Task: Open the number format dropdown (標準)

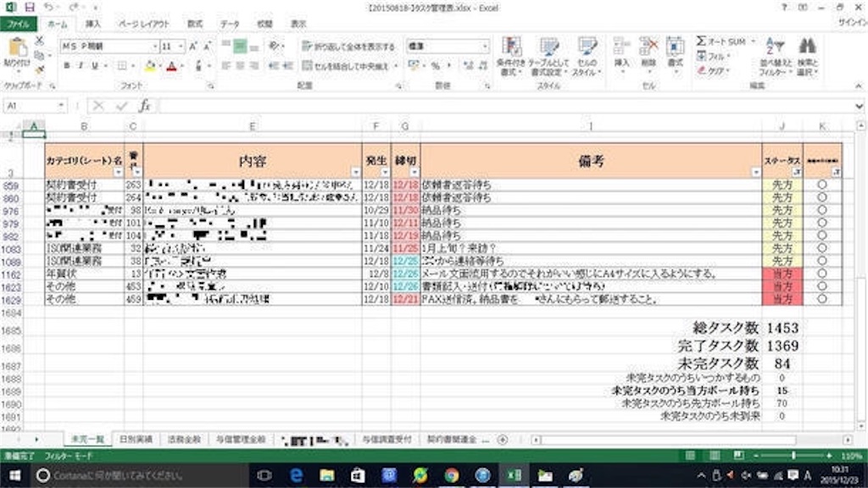Action: [x=485, y=47]
